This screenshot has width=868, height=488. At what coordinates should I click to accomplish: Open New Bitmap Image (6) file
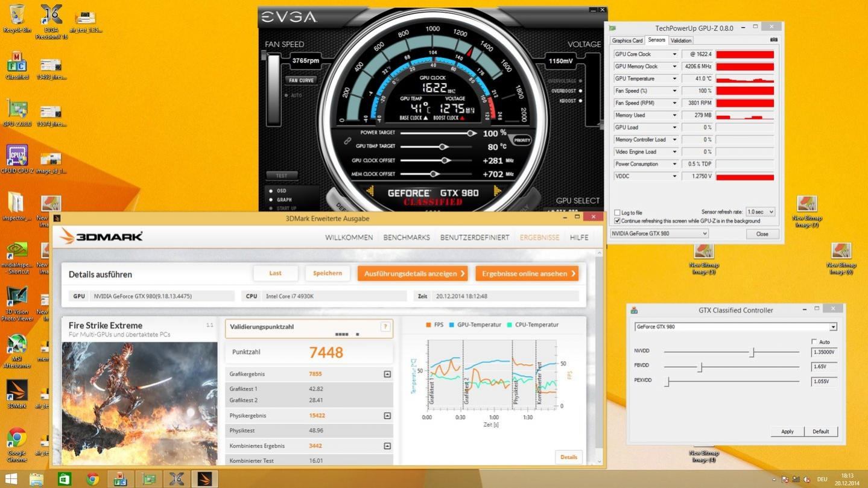click(x=841, y=259)
